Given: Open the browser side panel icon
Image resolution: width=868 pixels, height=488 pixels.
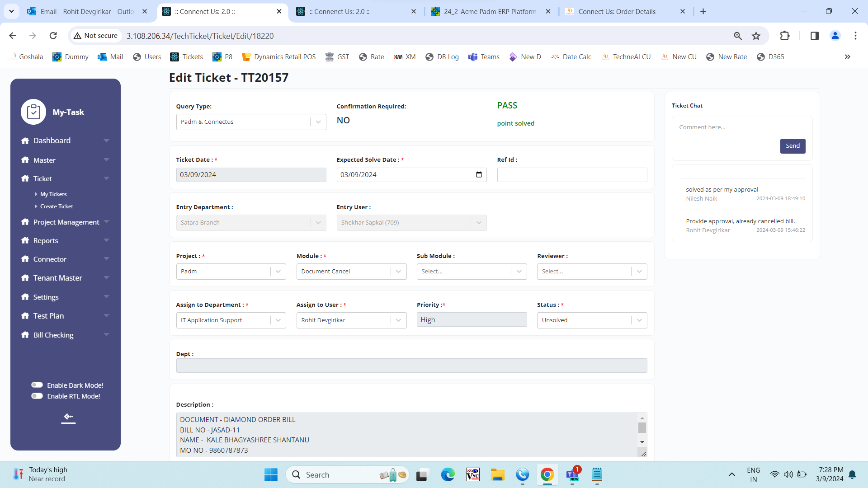Looking at the screenshot, I should pyautogui.click(x=814, y=36).
